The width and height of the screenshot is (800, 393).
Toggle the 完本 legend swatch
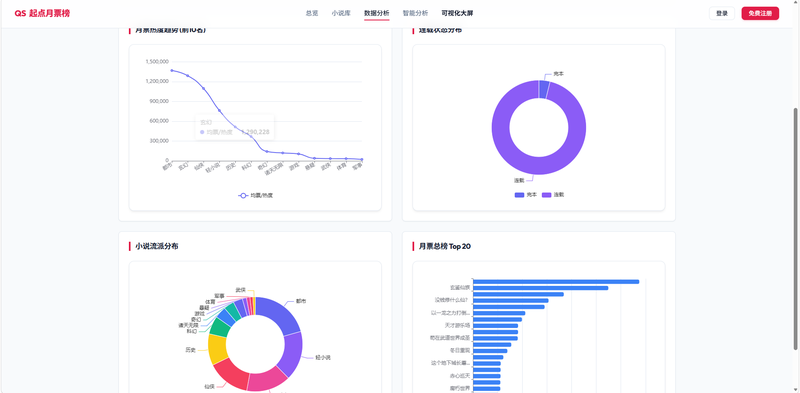click(519, 195)
